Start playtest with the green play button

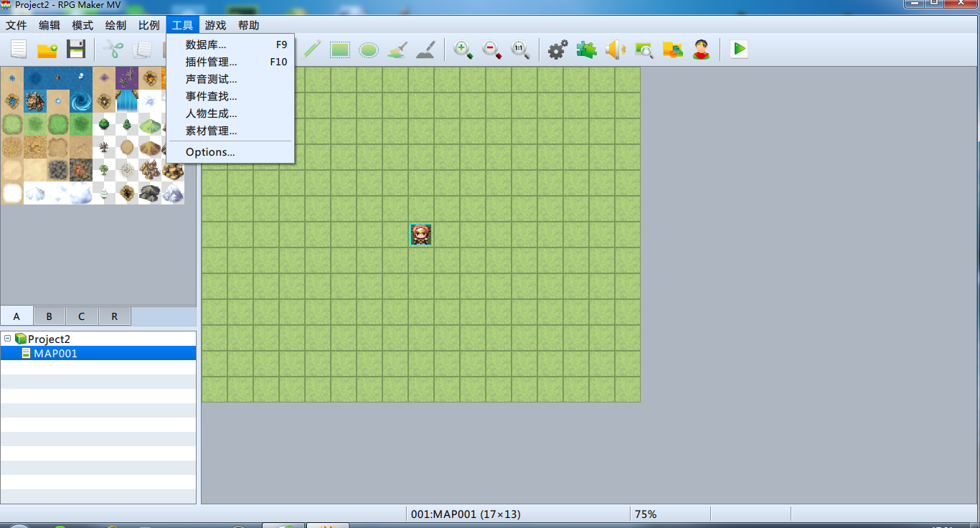pos(739,49)
